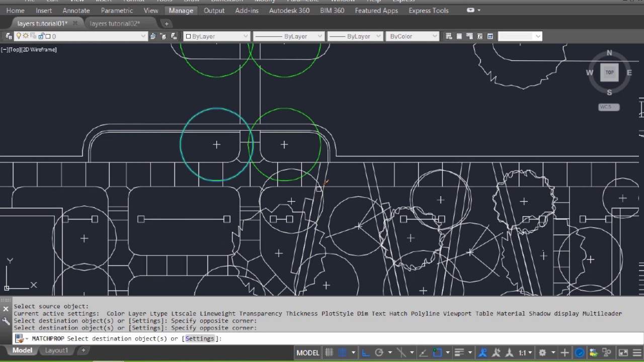Click third icon after ByColor dropdown
Screen dimensions: 644x362
[x=469, y=36]
